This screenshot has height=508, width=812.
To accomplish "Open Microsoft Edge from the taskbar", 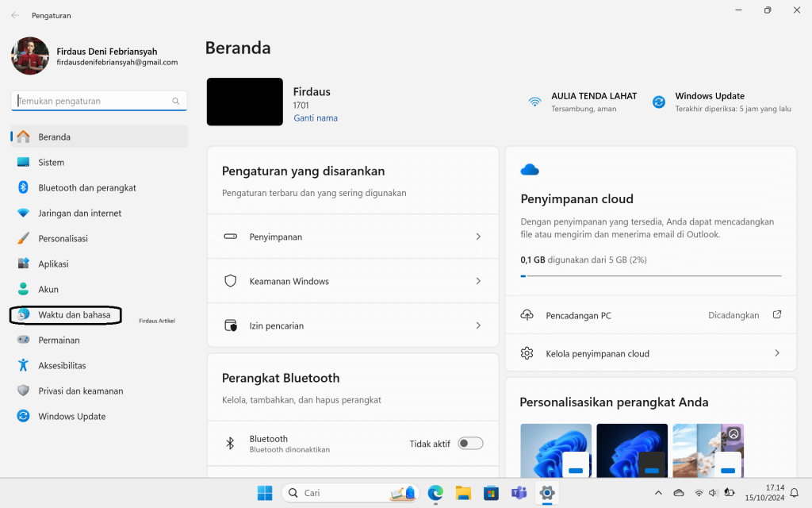I will (x=435, y=493).
